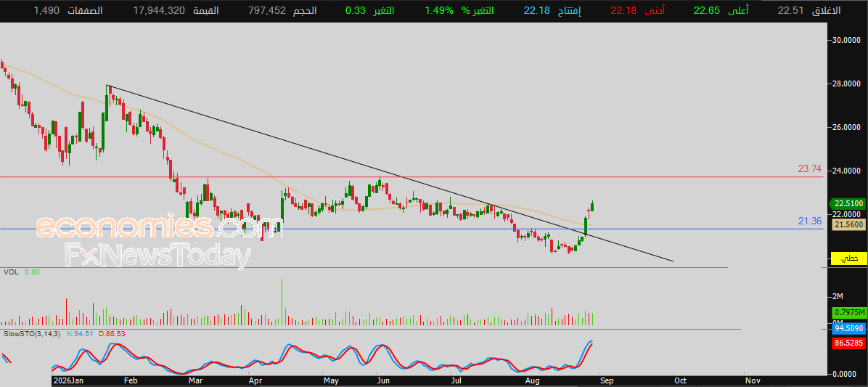Image resolution: width=868 pixels, height=387 pixels.
Task: Click the open value 22.18 in blue
Action: pyautogui.click(x=537, y=11)
